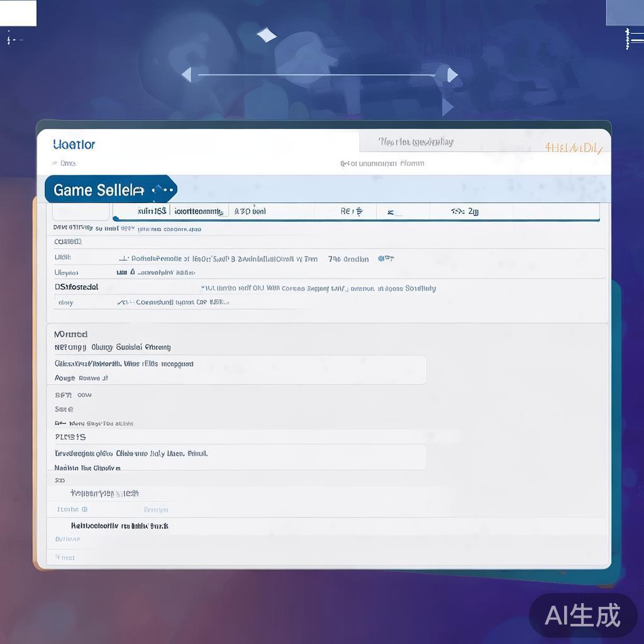Click the bold entry in the last bottom row
This screenshot has height=644, width=644.
click(x=119, y=526)
